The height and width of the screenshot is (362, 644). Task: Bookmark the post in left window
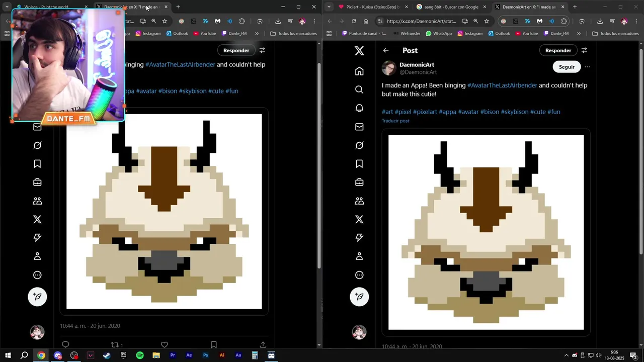coord(214,345)
